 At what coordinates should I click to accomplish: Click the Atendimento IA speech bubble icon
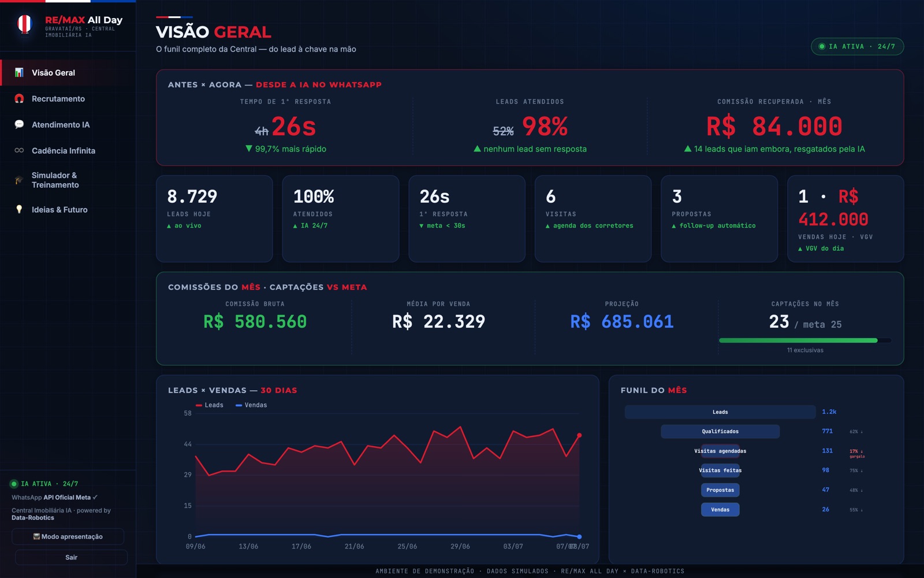[19, 125]
